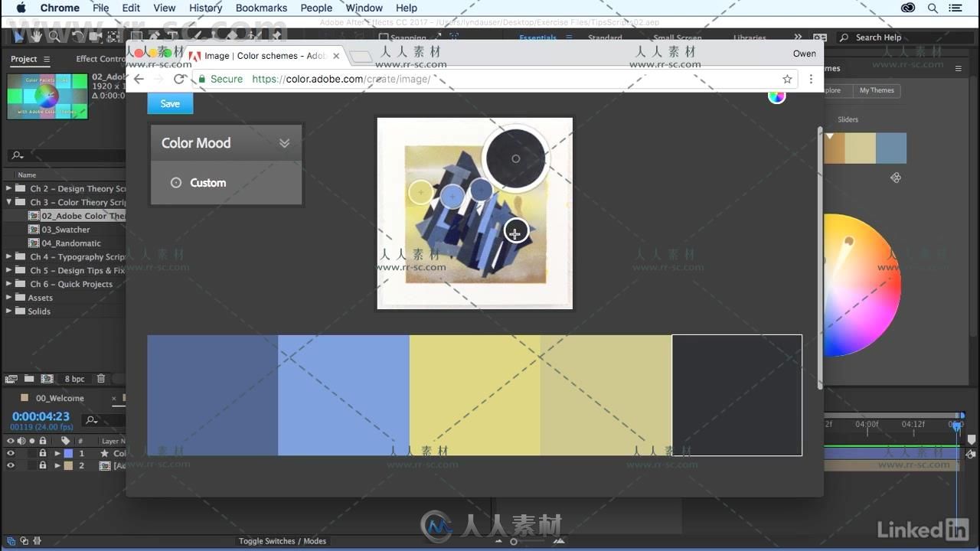
Task: Delete selected project item with trash icon
Action: click(x=100, y=379)
